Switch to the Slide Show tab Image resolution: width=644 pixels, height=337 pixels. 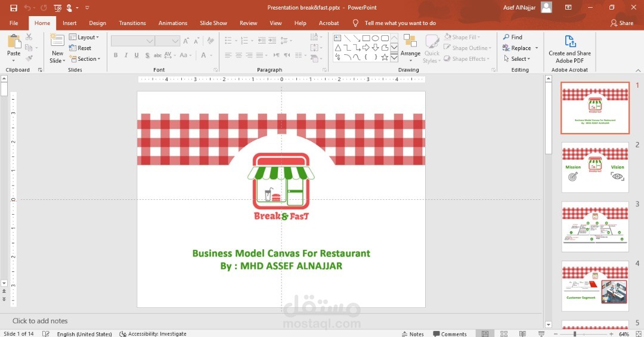pyautogui.click(x=213, y=23)
